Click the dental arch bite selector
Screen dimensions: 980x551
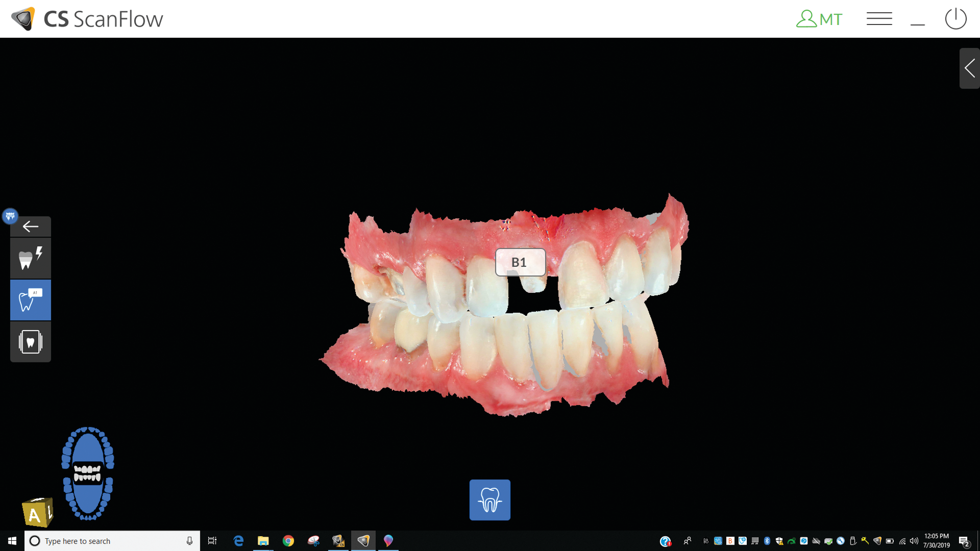[88, 473]
